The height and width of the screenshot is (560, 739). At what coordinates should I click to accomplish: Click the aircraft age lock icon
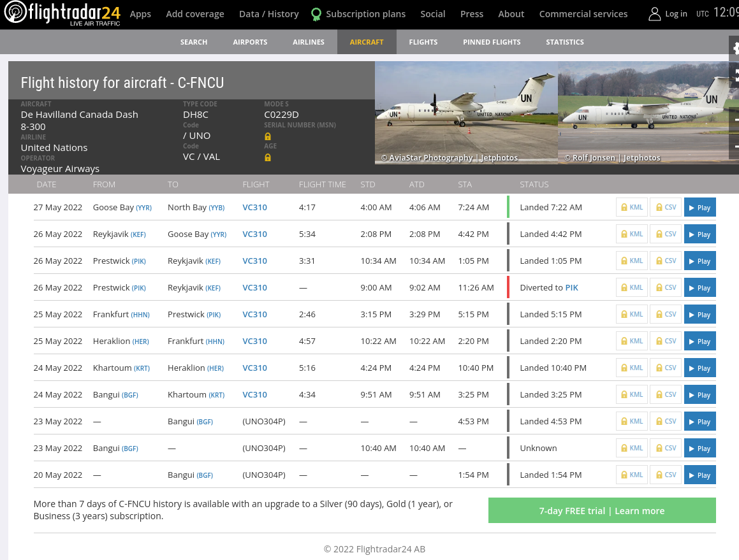tap(268, 157)
